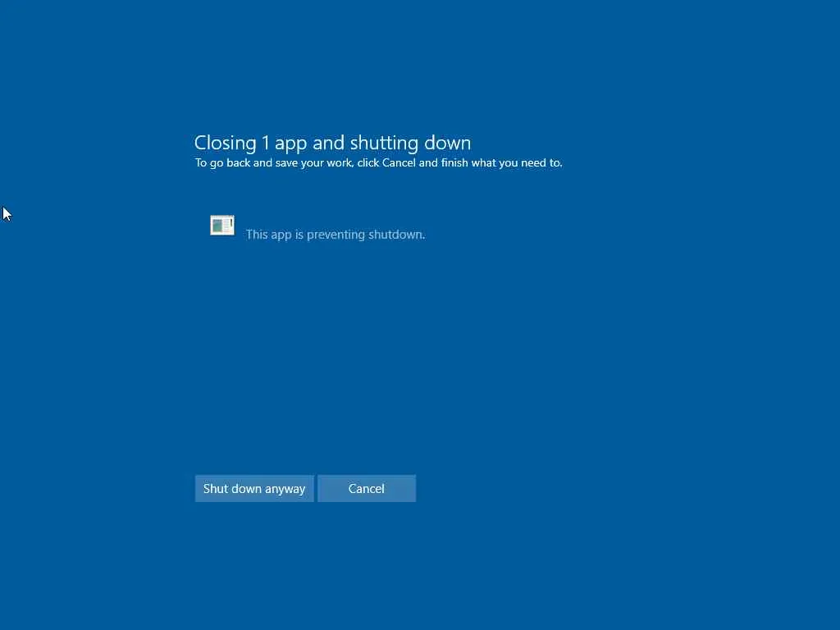Click the icon of the app being closed
Viewport: 840px width, 630px height.
(x=222, y=226)
